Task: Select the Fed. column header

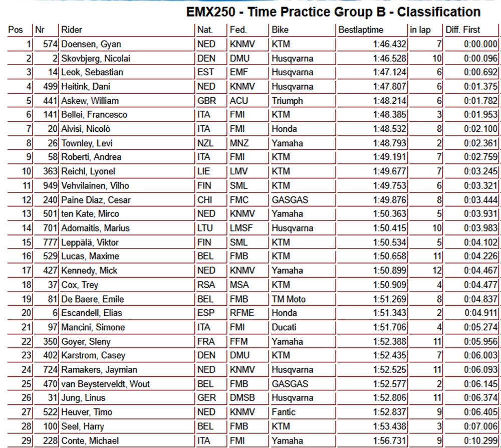Action: click(x=238, y=30)
